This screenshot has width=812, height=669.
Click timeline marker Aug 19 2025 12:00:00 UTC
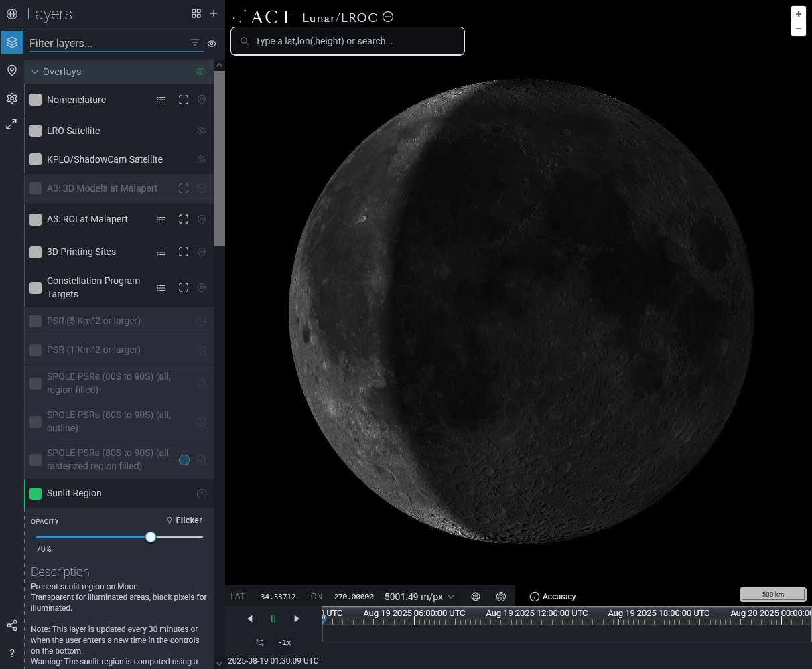537,613
